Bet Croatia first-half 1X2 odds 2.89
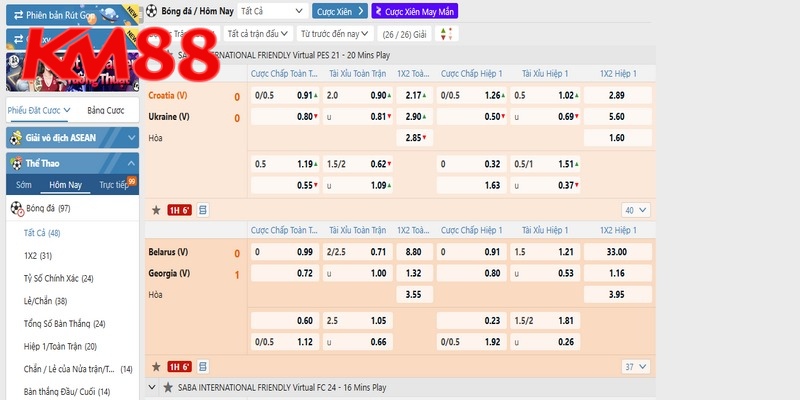The width and height of the screenshot is (800, 400). coord(617,95)
